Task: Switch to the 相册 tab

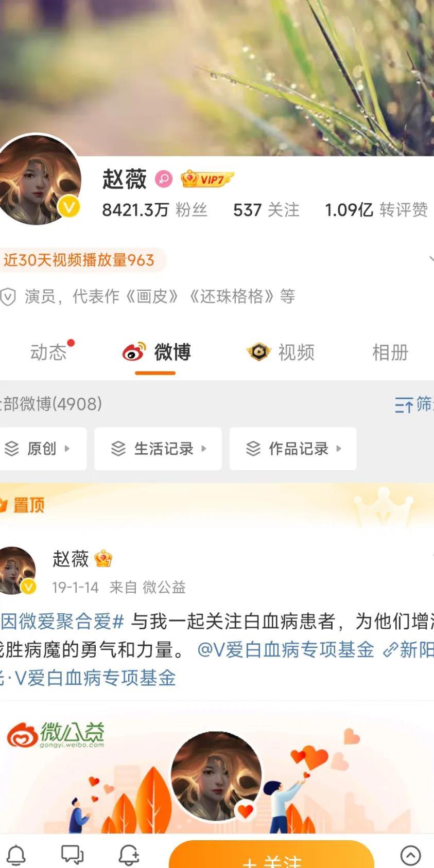Action: click(390, 352)
